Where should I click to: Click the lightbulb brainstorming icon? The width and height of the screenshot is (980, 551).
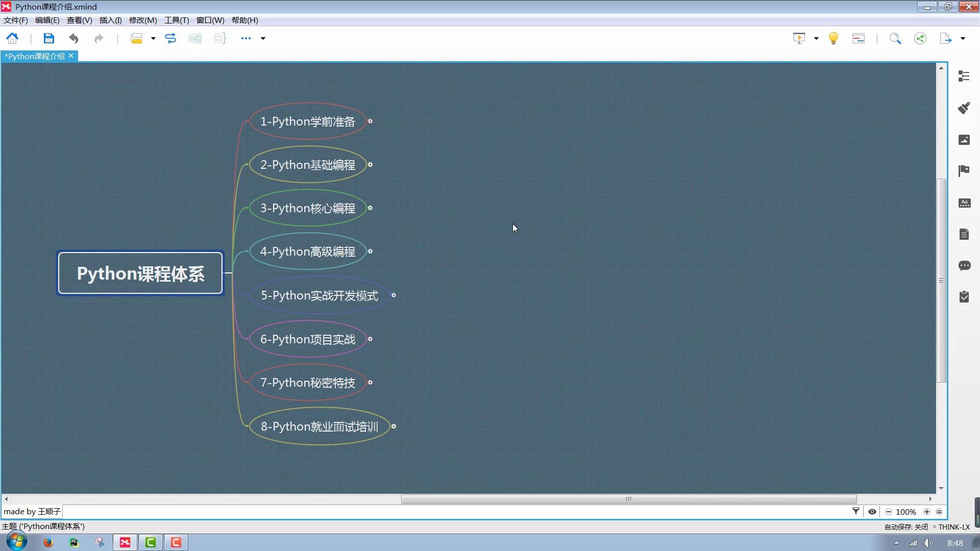pos(834,38)
